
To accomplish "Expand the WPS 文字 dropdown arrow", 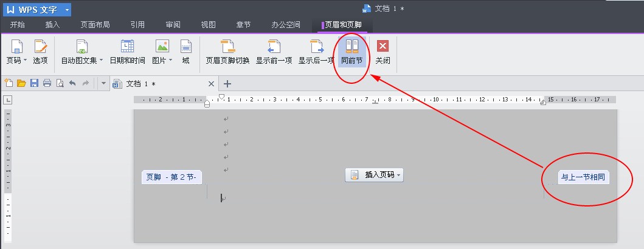I will 67,10.
